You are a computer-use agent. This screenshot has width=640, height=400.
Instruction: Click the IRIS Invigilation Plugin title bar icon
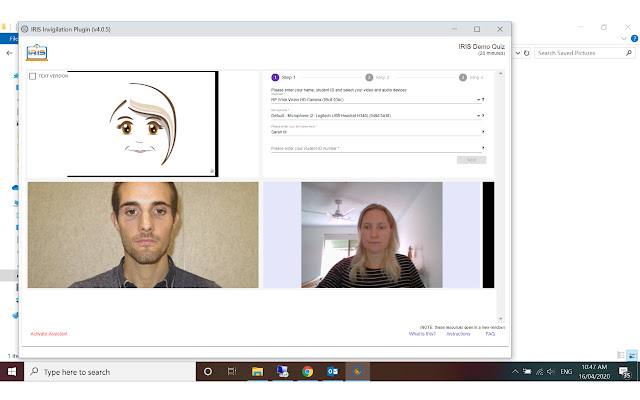point(25,29)
